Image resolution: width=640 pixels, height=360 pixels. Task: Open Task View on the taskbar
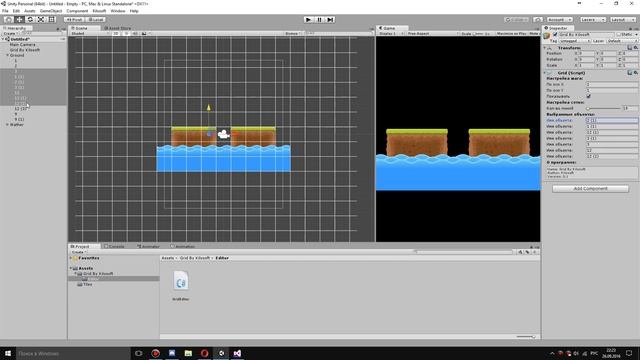pyautogui.click(x=139, y=353)
